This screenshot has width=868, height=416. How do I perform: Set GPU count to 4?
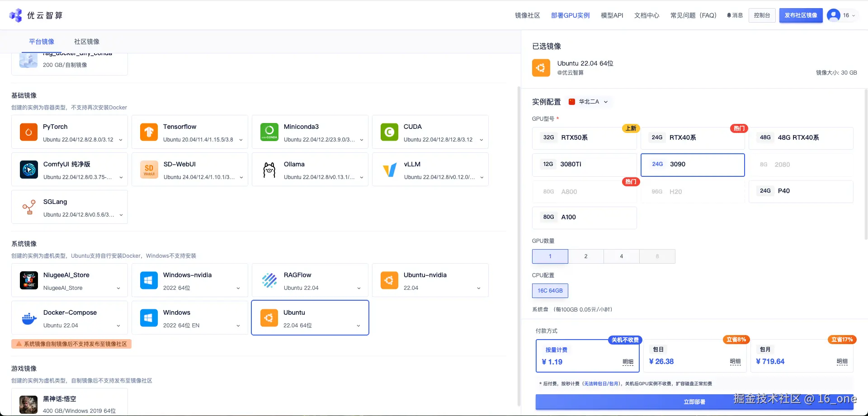[x=622, y=256]
